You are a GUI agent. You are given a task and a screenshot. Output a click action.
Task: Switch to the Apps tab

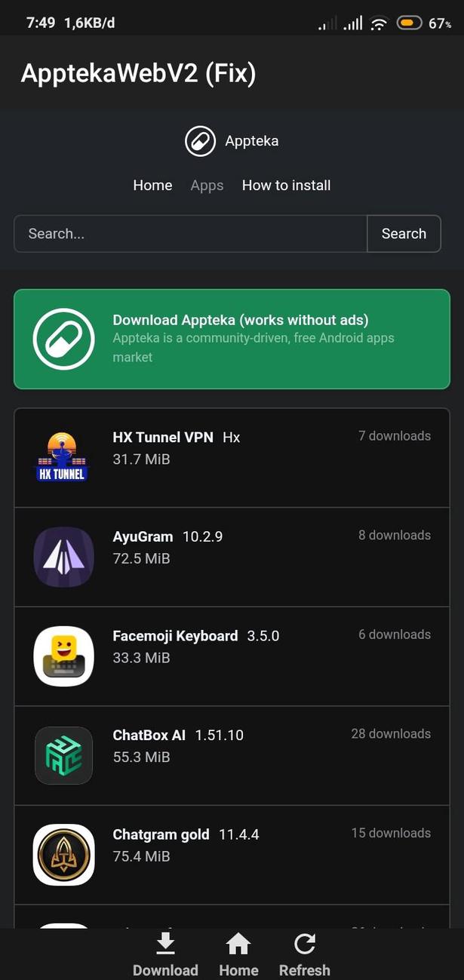click(x=207, y=185)
